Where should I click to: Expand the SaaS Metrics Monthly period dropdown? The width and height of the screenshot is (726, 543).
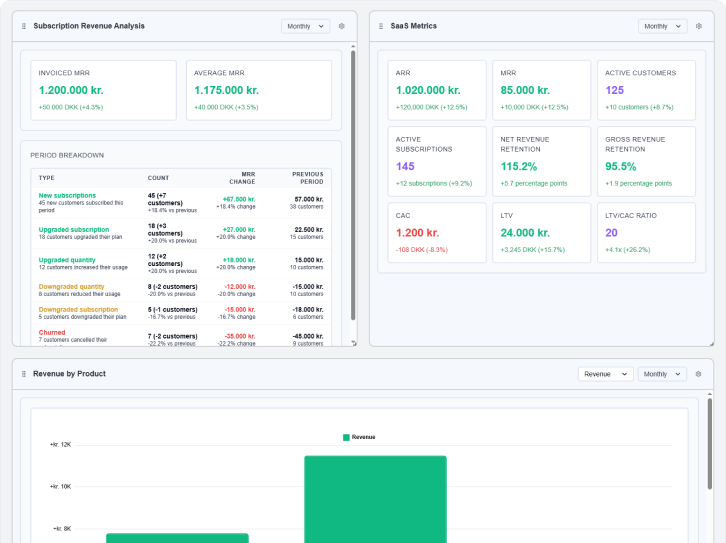[663, 27]
